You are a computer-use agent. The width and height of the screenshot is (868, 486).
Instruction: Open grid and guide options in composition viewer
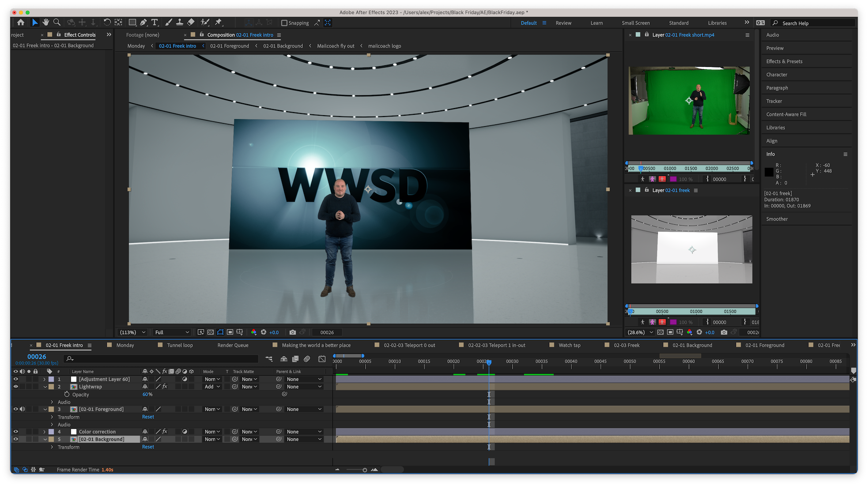click(x=240, y=332)
